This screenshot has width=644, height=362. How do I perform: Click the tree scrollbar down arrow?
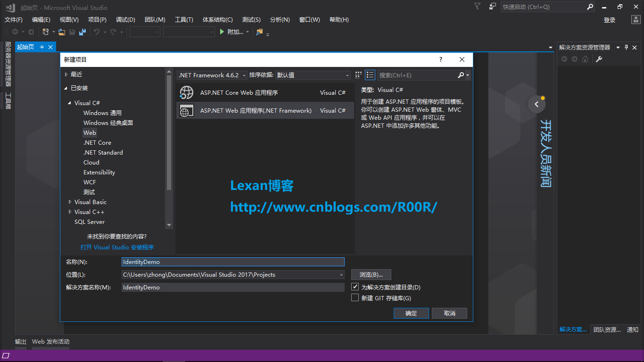[x=169, y=225]
